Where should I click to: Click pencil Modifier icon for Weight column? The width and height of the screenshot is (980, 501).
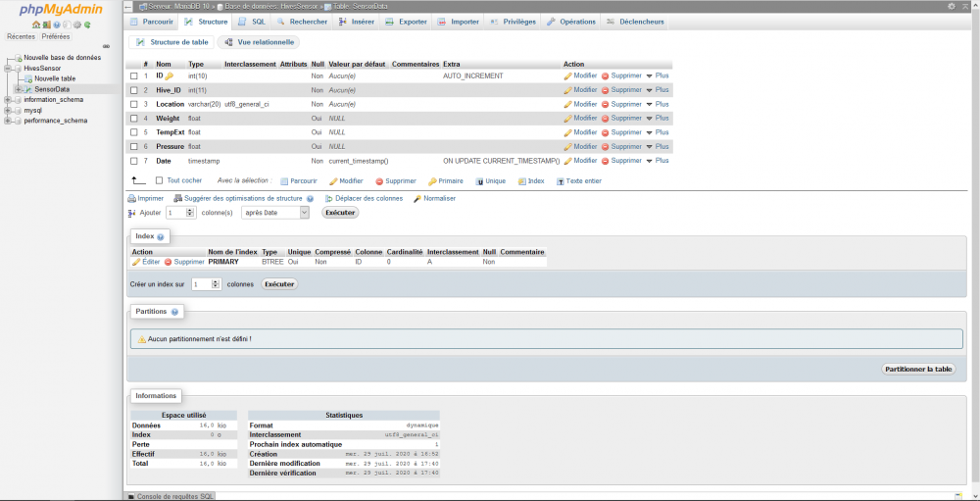coord(567,119)
